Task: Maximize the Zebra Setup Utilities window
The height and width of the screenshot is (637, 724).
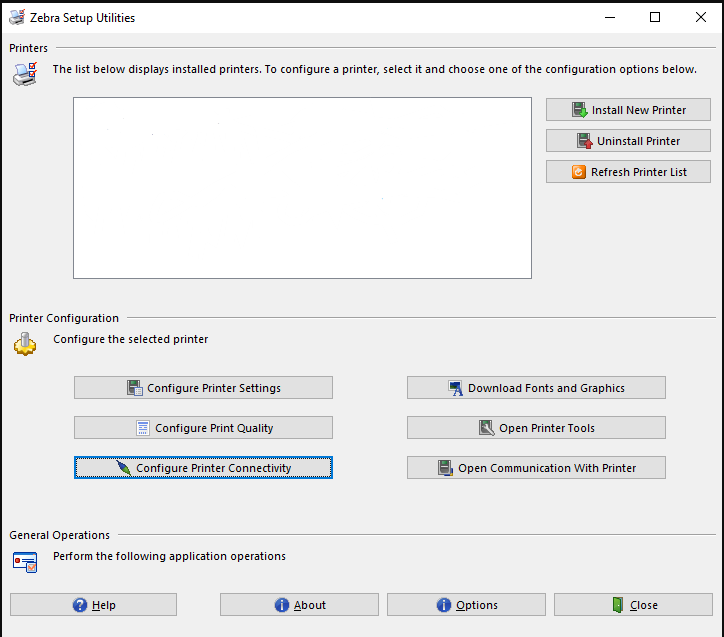Action: click(x=655, y=17)
